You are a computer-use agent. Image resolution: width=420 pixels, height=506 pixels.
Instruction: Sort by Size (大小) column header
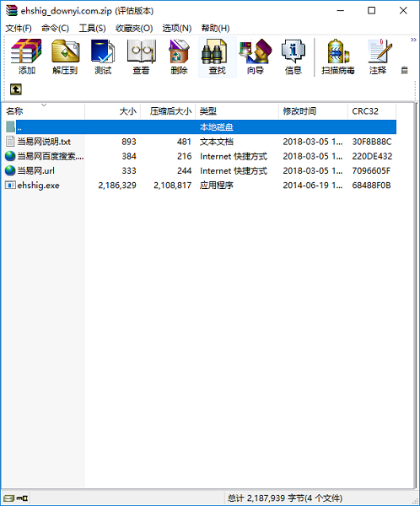(113, 111)
